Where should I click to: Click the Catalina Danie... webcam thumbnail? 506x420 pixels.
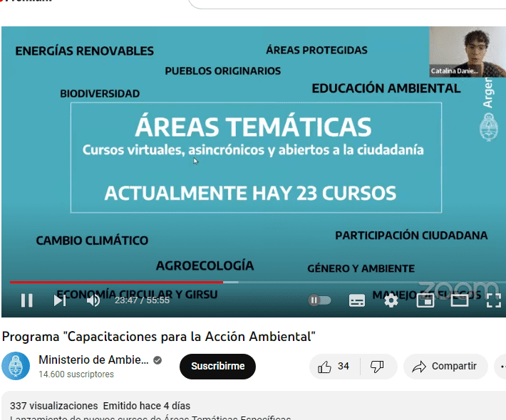point(467,51)
